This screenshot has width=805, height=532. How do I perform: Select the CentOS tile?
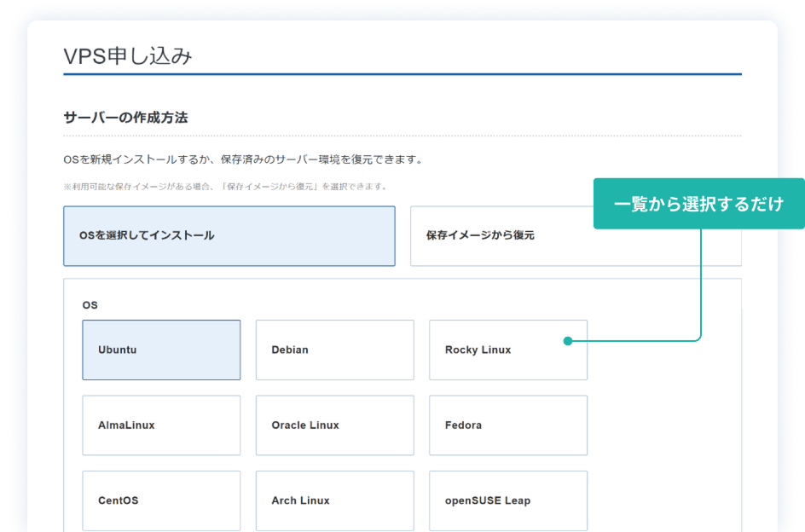click(x=161, y=500)
